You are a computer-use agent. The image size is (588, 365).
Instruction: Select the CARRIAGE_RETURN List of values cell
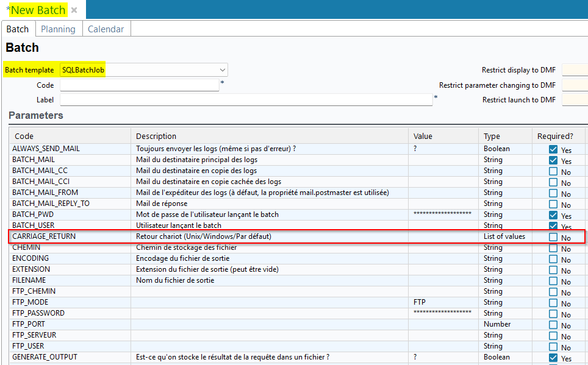tap(504, 236)
